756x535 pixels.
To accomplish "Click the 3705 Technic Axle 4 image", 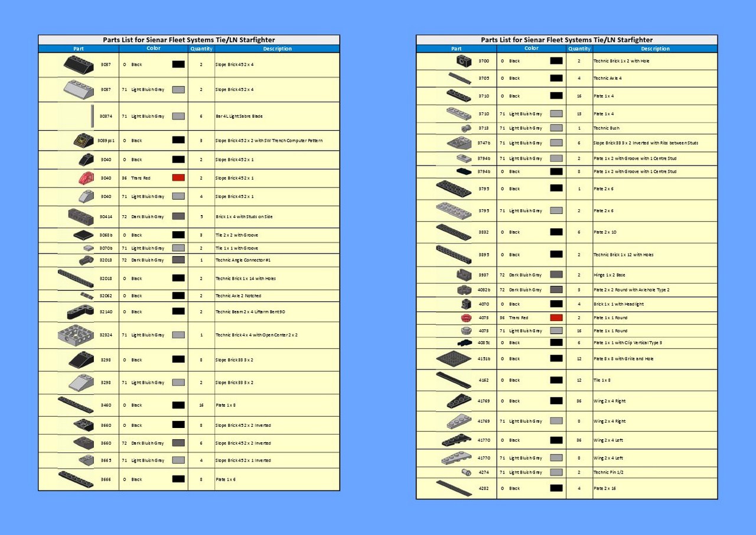I will (x=460, y=78).
